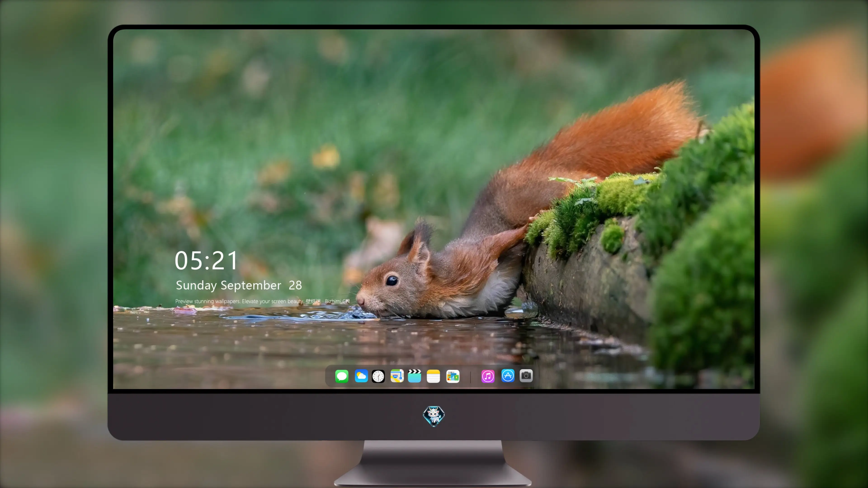Viewport: 868px width, 488px height.
Task: Click the dragon mascot logo on monitor chin
Action: pyautogui.click(x=434, y=416)
